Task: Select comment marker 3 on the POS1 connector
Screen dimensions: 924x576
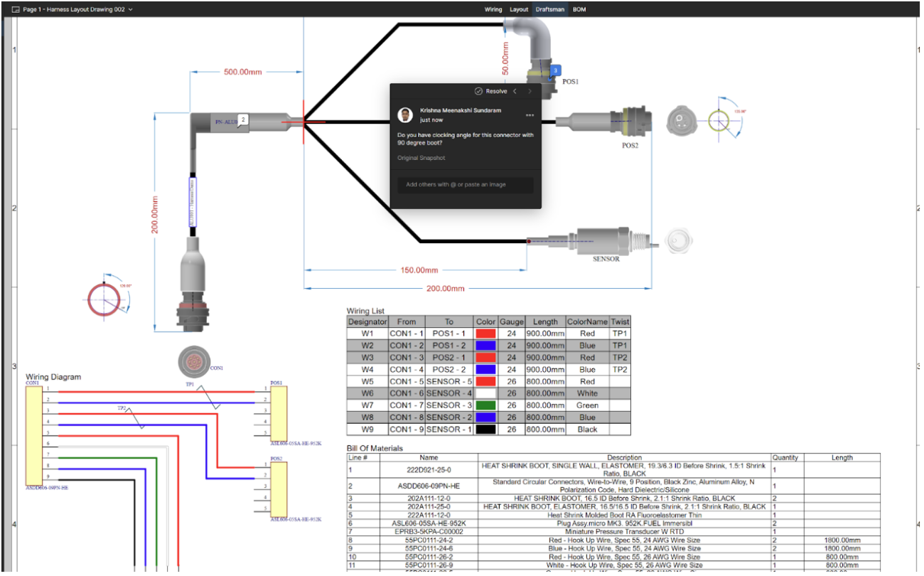Action: tap(557, 70)
